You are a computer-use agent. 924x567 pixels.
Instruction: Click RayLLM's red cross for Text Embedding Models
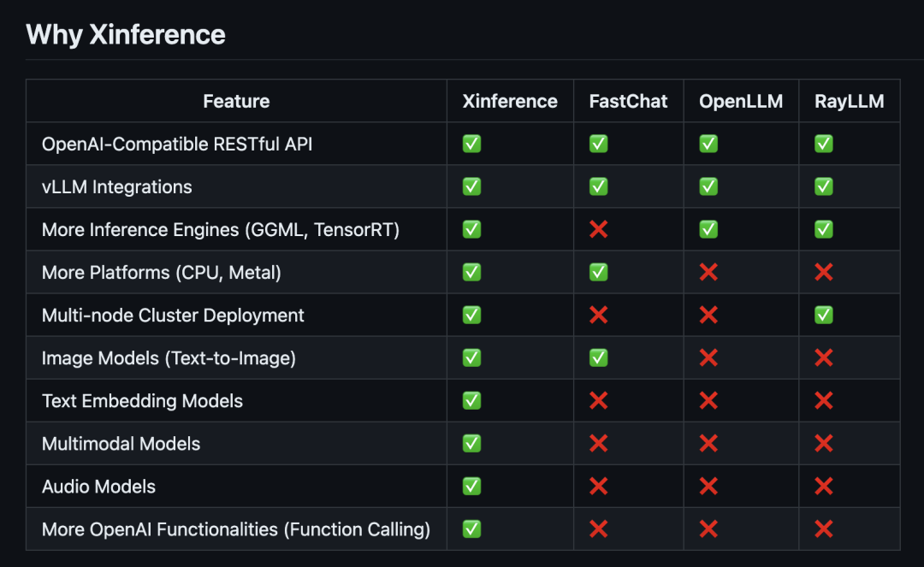pyautogui.click(x=824, y=400)
